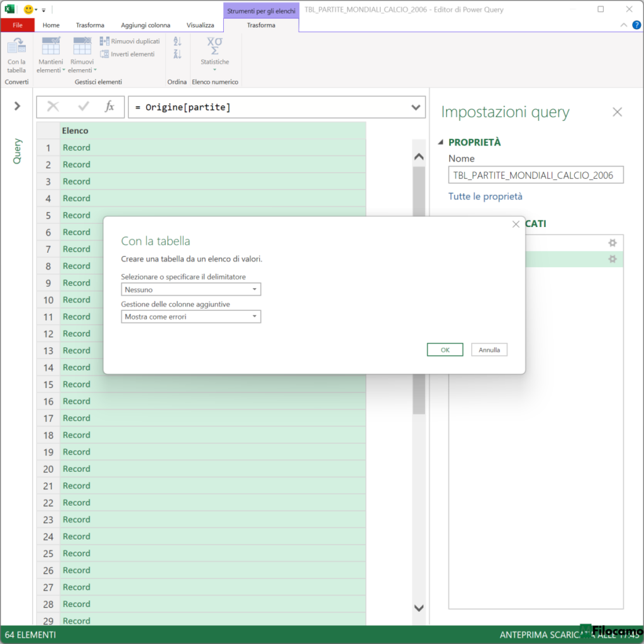Select row number 2

pos(48,165)
